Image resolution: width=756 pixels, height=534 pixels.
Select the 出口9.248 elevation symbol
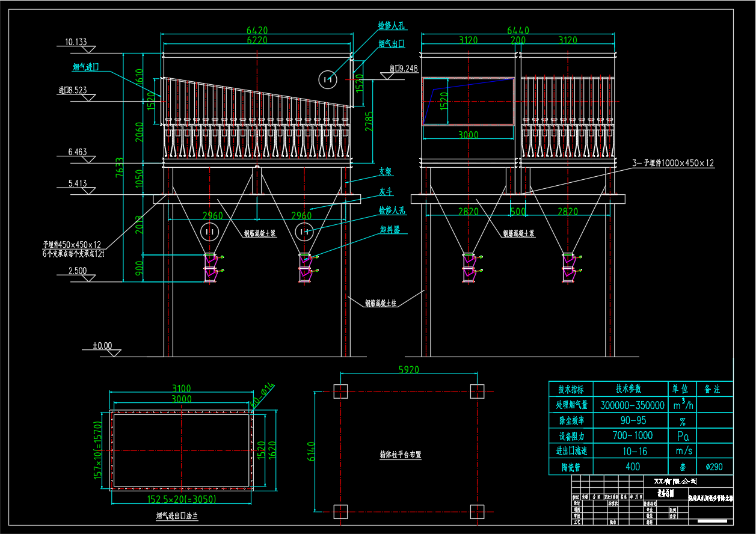[403, 69]
